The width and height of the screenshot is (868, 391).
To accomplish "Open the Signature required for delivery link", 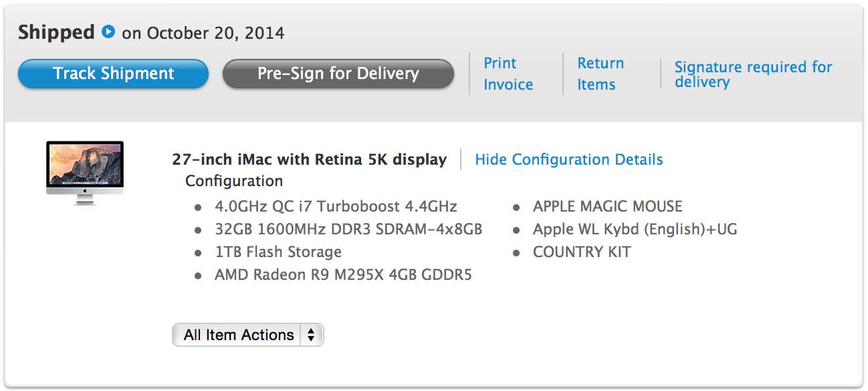I will pyautogui.click(x=752, y=74).
